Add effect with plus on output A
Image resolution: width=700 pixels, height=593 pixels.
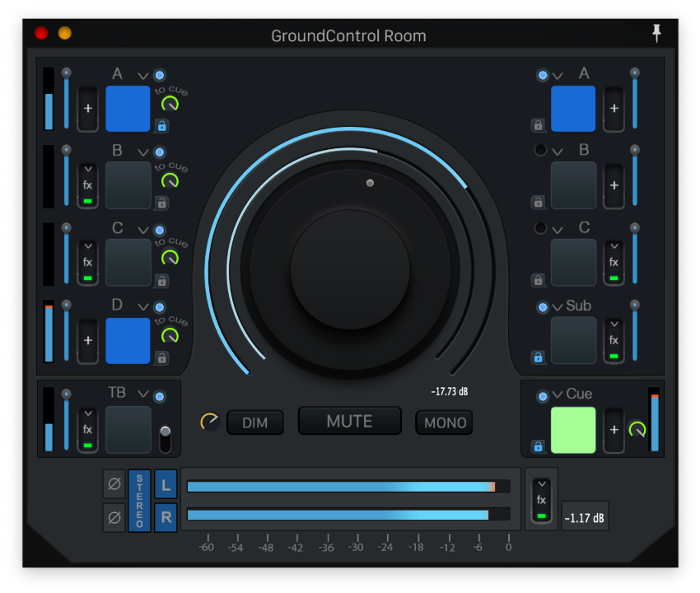pyautogui.click(x=614, y=109)
